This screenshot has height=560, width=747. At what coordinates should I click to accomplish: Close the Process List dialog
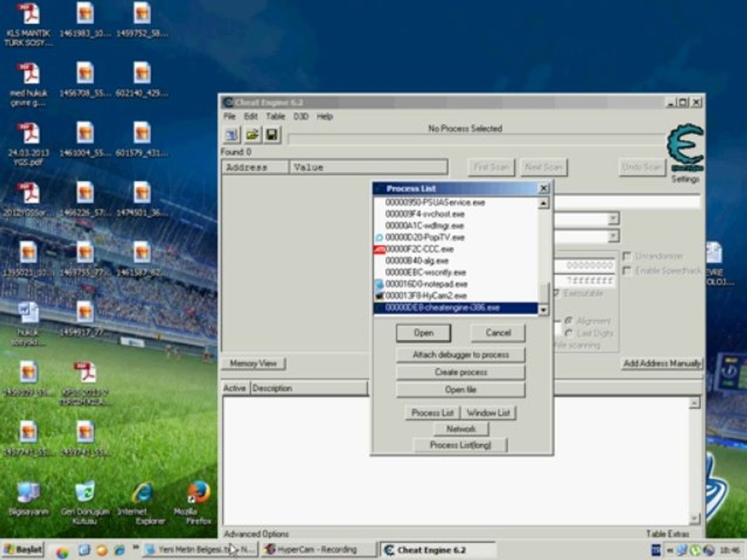point(544,188)
